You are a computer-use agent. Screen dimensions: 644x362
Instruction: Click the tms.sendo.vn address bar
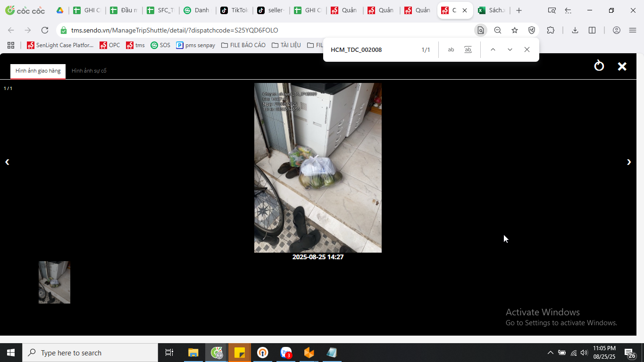click(x=264, y=30)
